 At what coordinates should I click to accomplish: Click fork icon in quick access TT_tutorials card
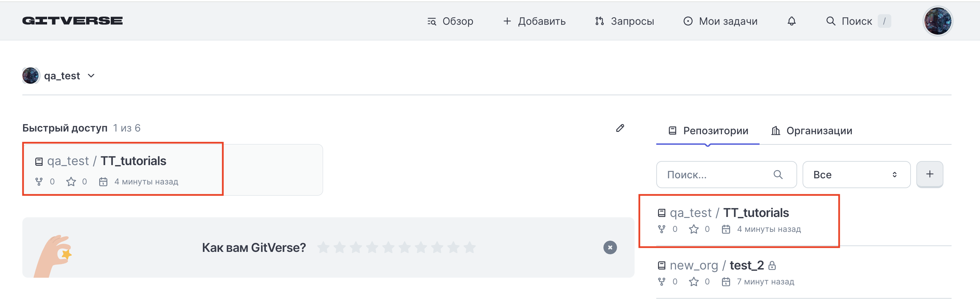(x=38, y=182)
